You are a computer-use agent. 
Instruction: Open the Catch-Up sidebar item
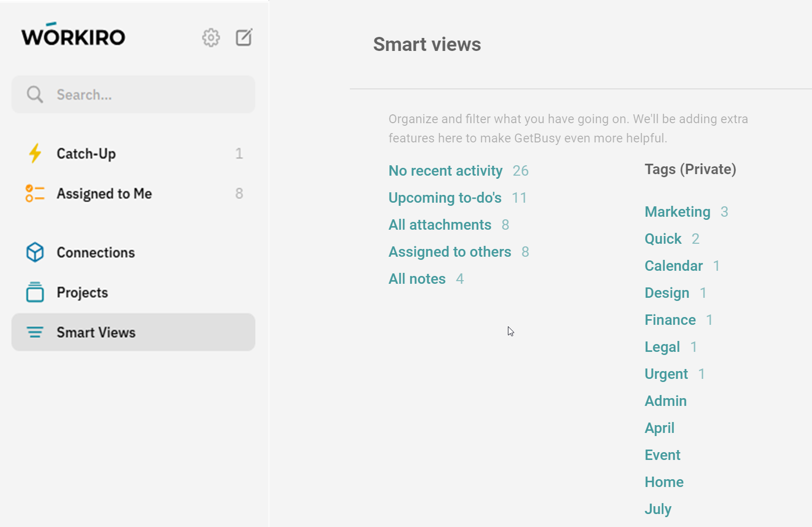[x=86, y=154]
